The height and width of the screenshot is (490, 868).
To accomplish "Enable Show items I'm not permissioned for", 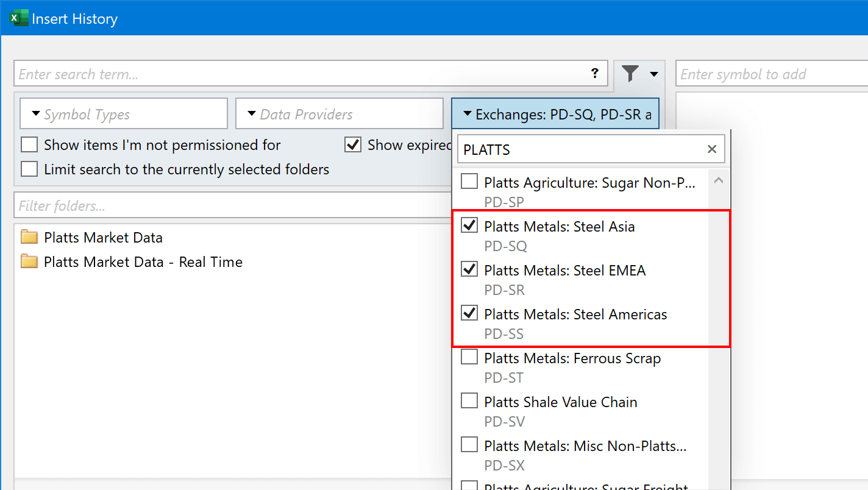I will pos(29,145).
